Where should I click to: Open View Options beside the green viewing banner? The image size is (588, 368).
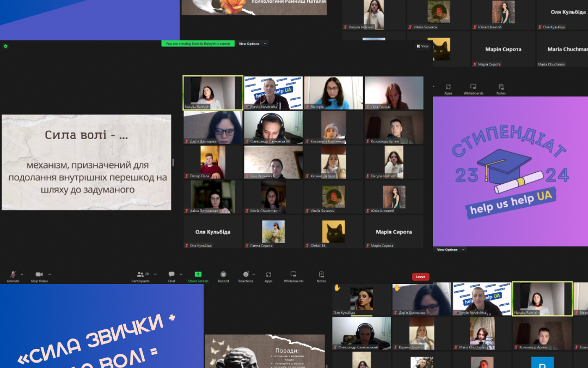pyautogui.click(x=253, y=44)
